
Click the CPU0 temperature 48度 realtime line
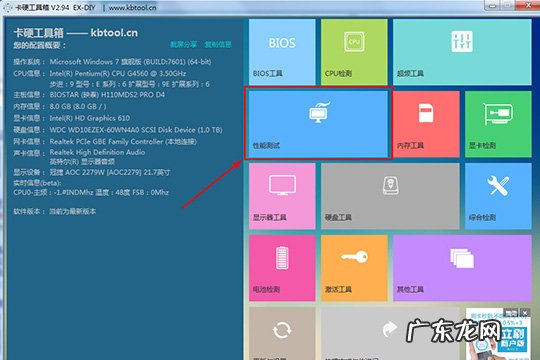[x=91, y=192]
